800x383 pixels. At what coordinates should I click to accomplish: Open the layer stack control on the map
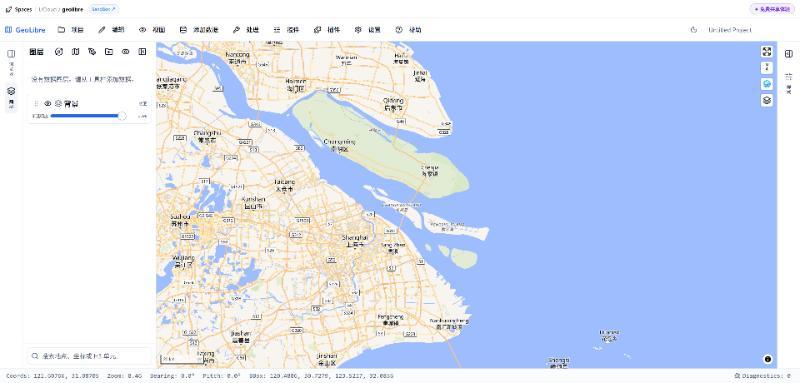pos(766,100)
